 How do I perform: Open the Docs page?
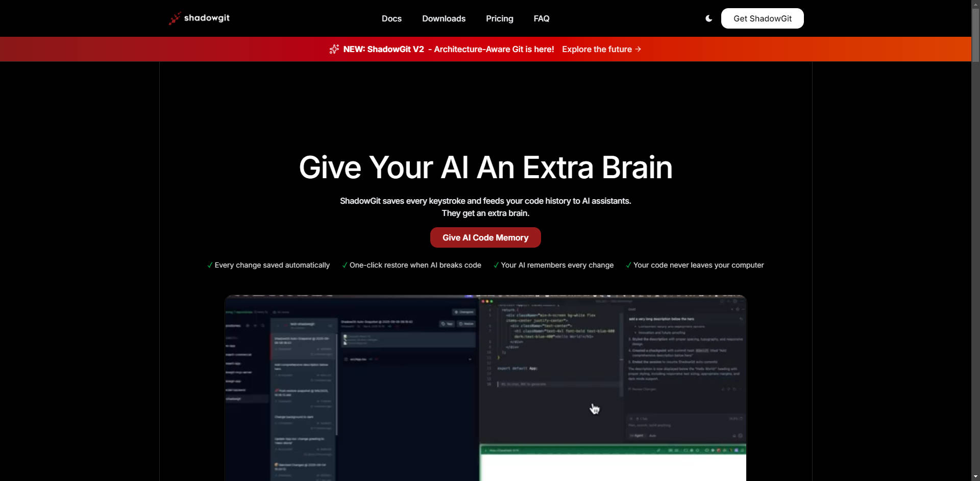[x=391, y=18]
